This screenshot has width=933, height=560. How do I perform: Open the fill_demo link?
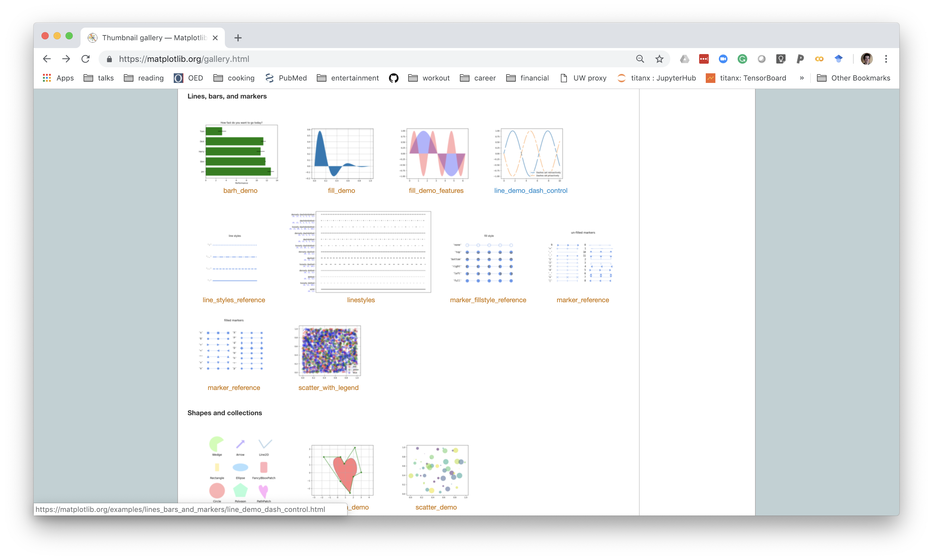(x=341, y=190)
